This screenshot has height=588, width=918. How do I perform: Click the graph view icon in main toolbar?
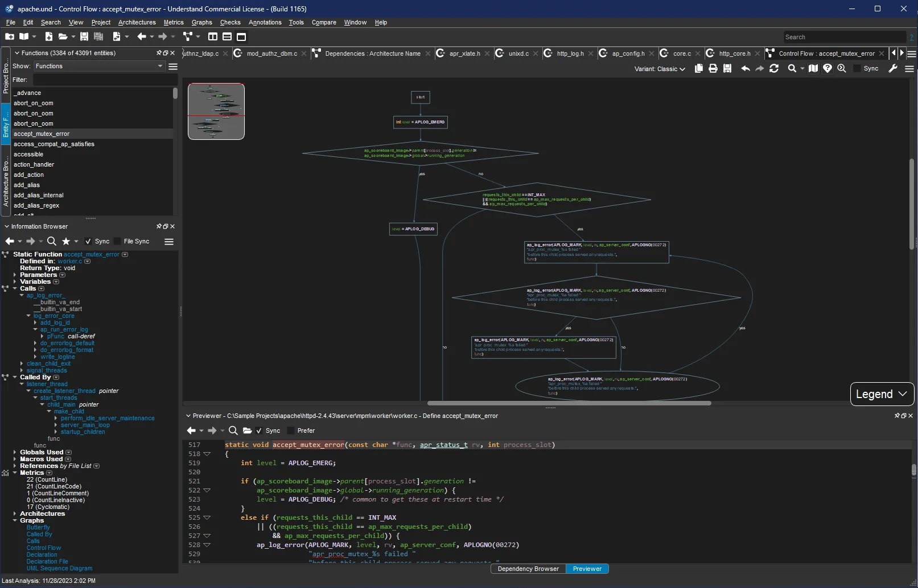(x=187, y=36)
